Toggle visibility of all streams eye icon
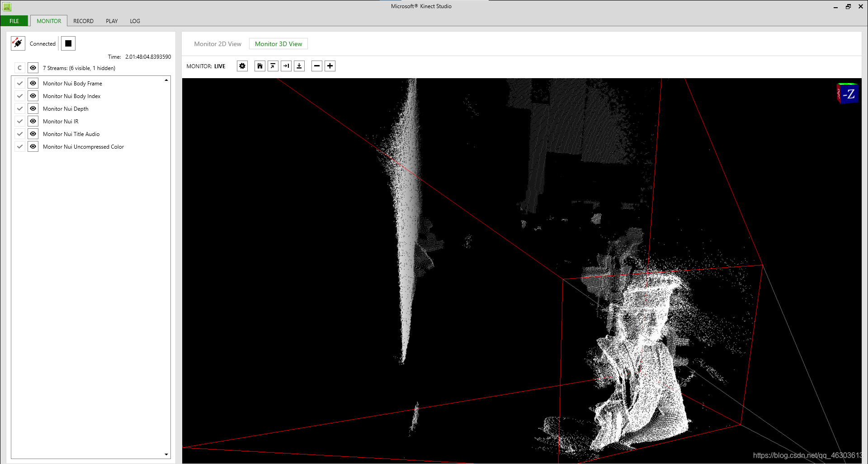This screenshot has height=464, width=868. [x=33, y=68]
